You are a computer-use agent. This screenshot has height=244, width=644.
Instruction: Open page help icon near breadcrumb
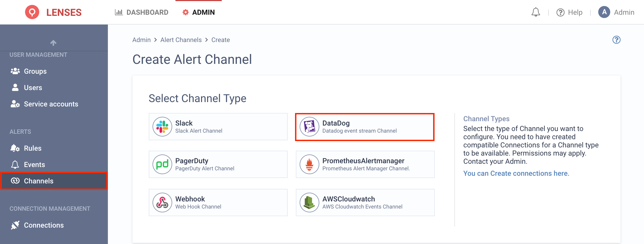click(x=616, y=40)
